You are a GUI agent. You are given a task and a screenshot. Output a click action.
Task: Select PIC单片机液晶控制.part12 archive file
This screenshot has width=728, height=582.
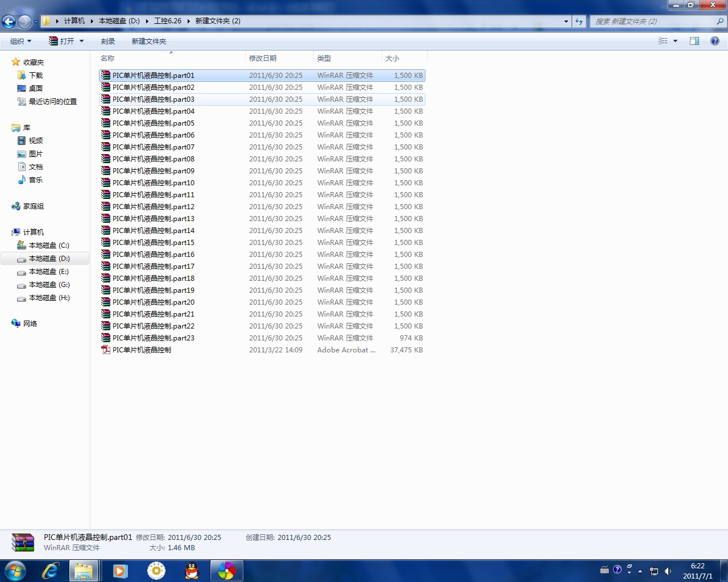coord(153,207)
